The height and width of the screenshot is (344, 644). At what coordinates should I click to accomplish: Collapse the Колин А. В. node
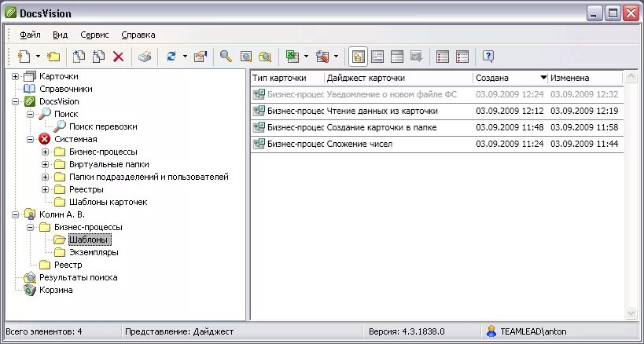pos(15,215)
